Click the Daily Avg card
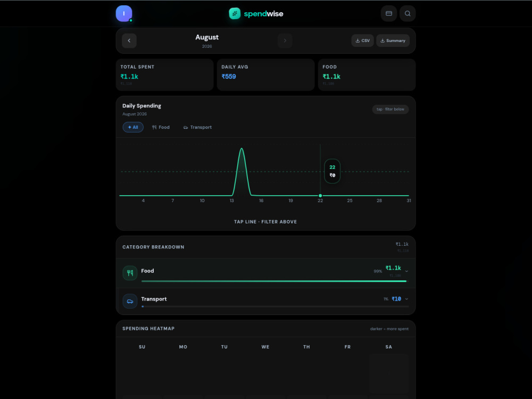 265,74
